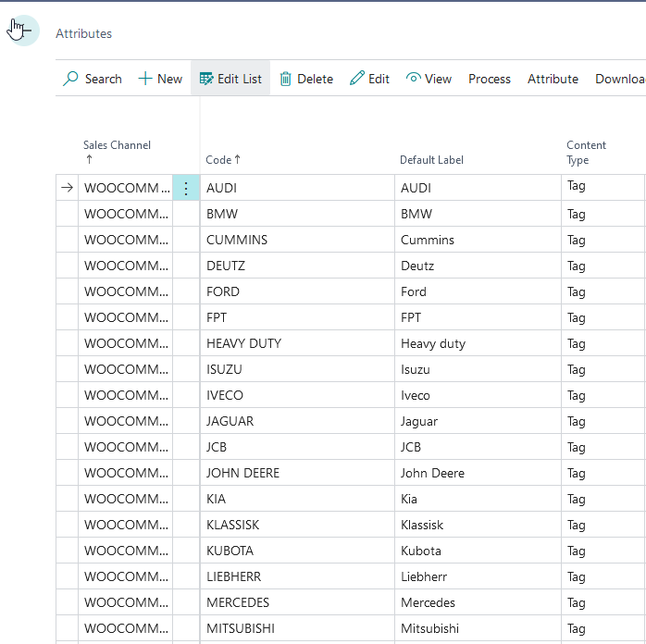Click default label Kubota
The height and width of the screenshot is (644, 646).
[478, 551]
